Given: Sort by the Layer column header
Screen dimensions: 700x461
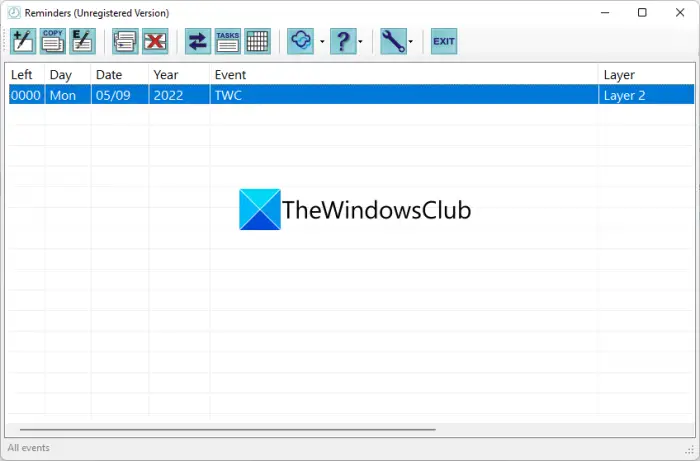Looking at the screenshot, I should point(646,75).
